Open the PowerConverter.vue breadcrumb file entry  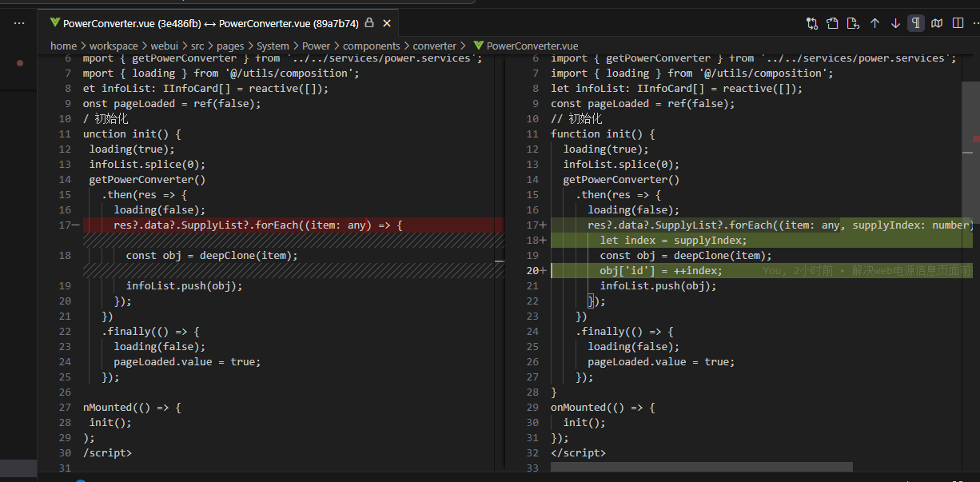click(x=532, y=46)
